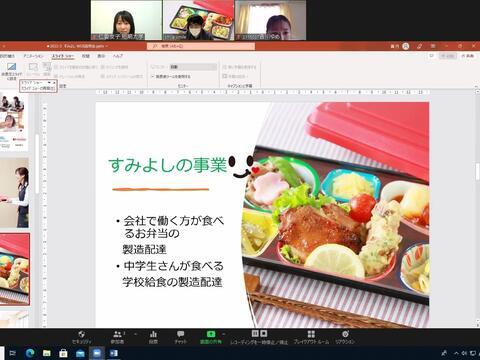Viewport: 480px width, 360px height.
Task: Click the Comments icon near ribbon right
Action: (431, 56)
